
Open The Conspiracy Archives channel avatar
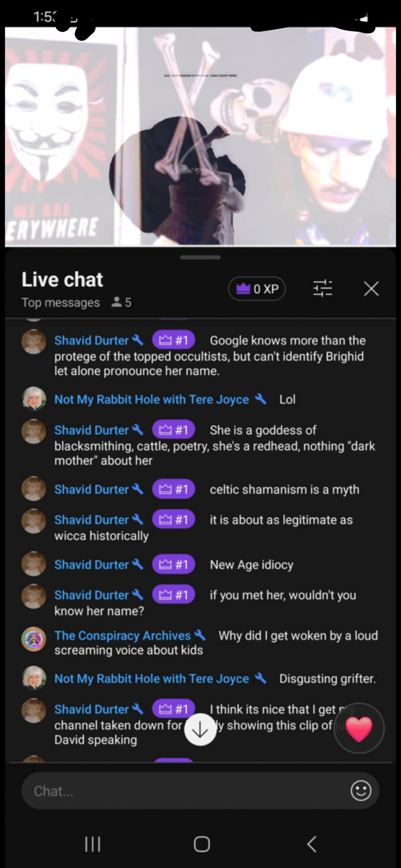(34, 639)
